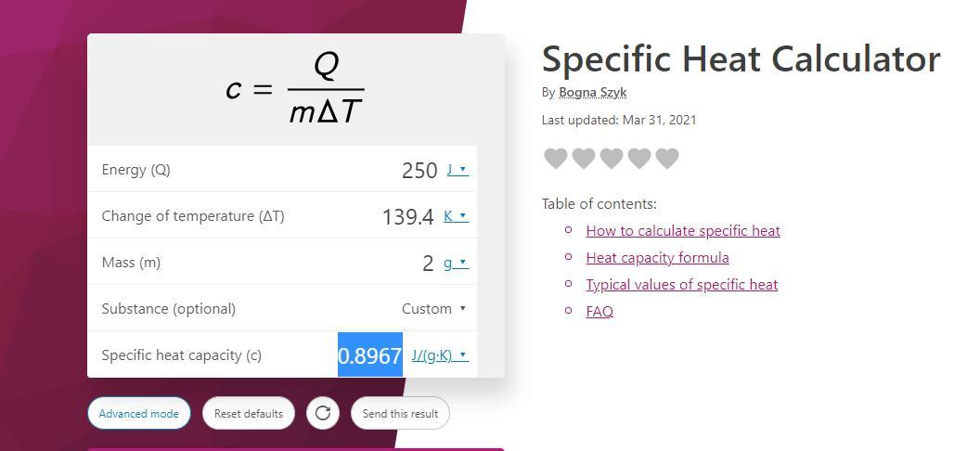Open the Mass unit g dropdown
The width and height of the screenshot is (980, 451).
click(x=455, y=263)
